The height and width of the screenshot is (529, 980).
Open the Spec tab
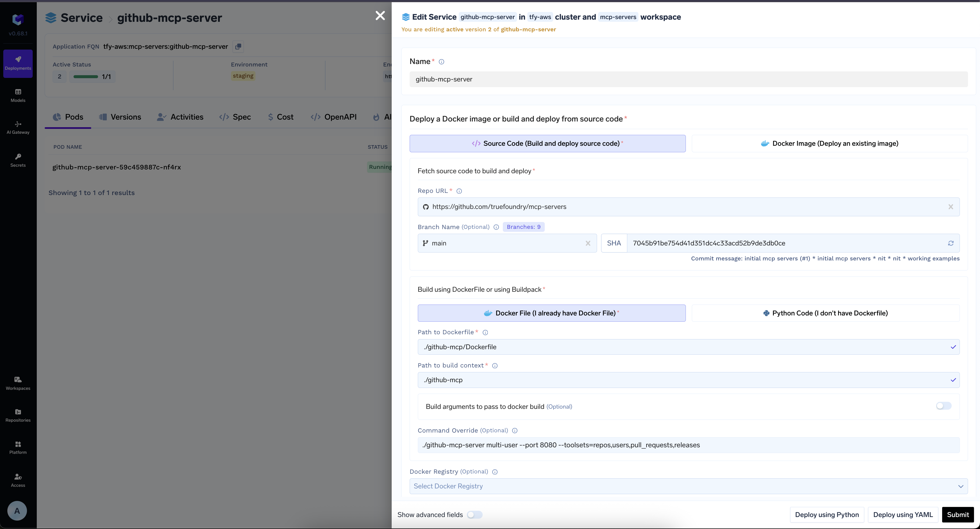pyautogui.click(x=235, y=117)
